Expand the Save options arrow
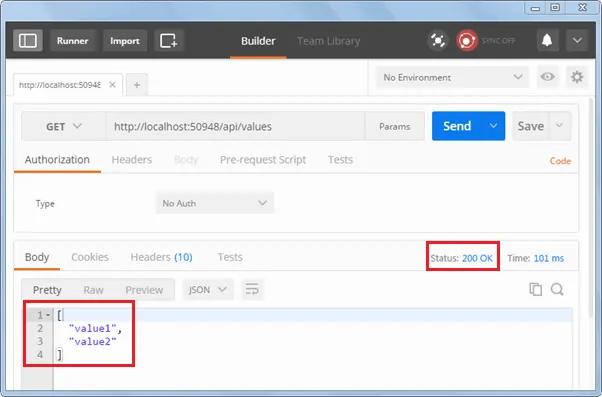 pyautogui.click(x=560, y=126)
